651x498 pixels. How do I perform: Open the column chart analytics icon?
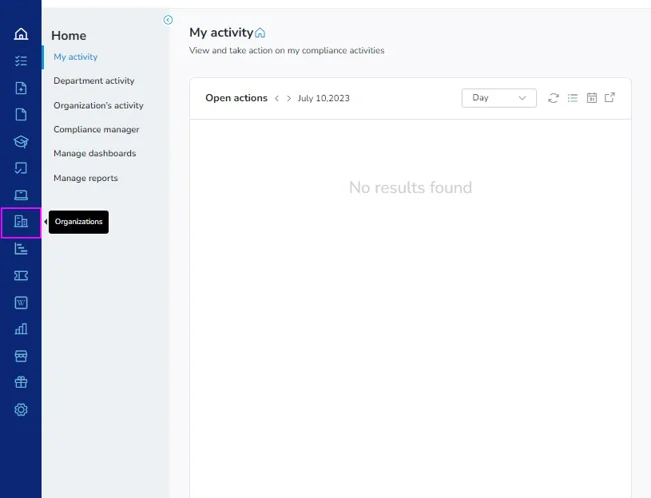pyautogui.click(x=21, y=329)
